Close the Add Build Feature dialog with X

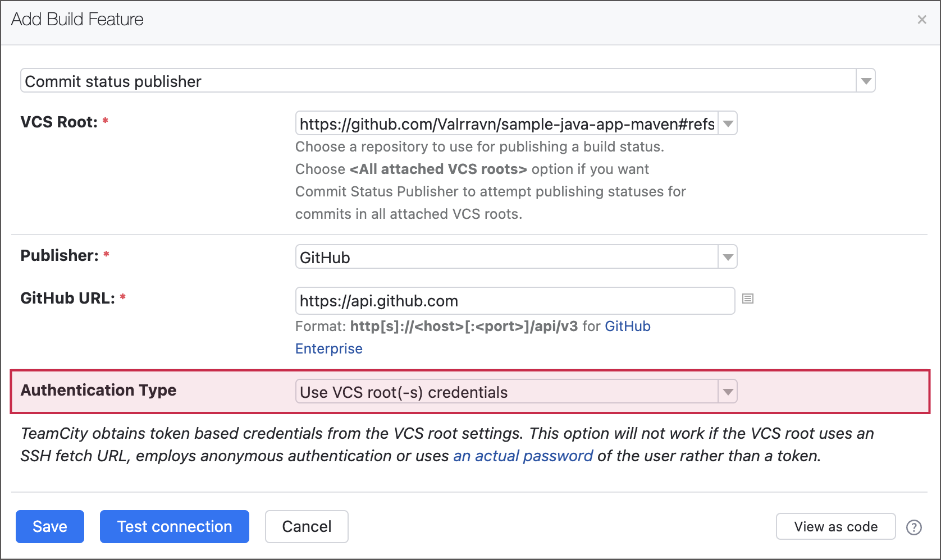pyautogui.click(x=921, y=19)
